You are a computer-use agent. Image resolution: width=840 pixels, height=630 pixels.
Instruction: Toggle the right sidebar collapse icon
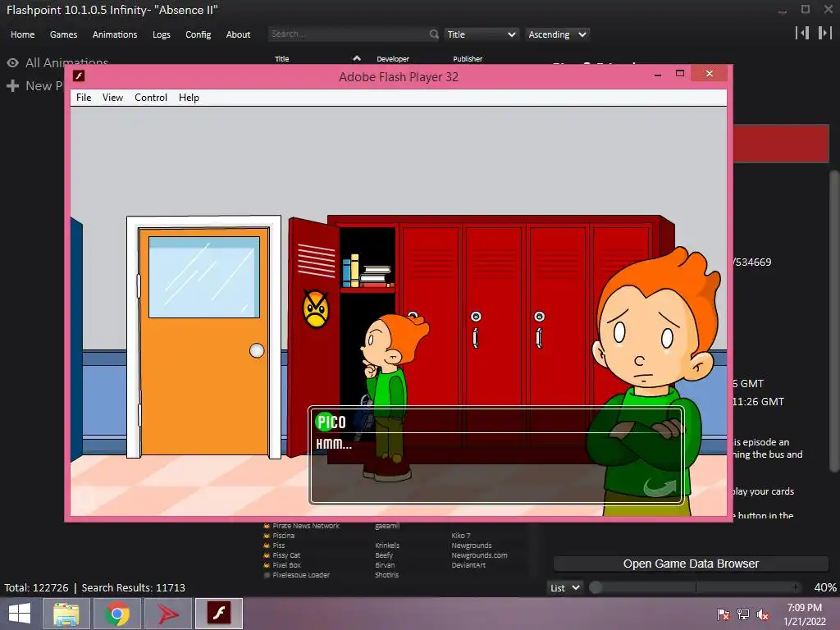click(x=825, y=33)
